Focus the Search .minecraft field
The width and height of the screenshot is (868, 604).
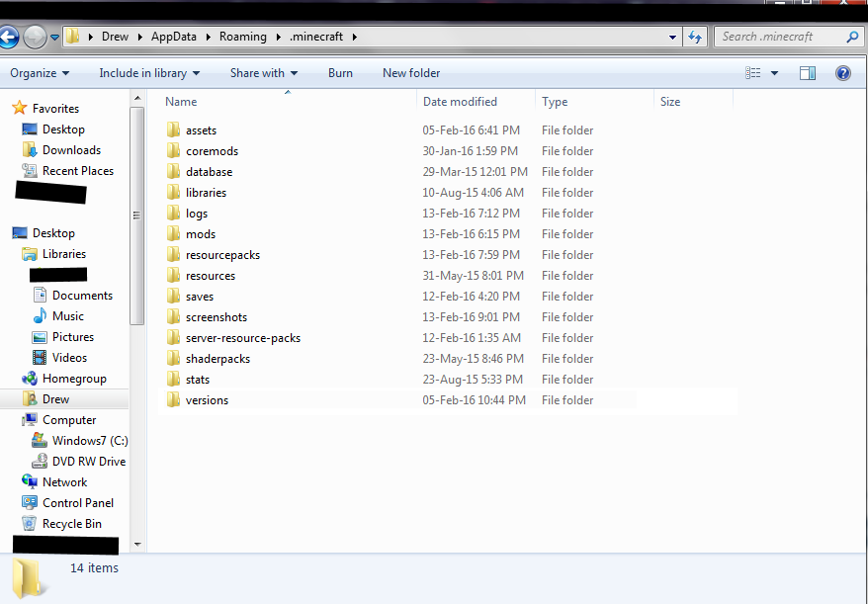click(x=789, y=37)
